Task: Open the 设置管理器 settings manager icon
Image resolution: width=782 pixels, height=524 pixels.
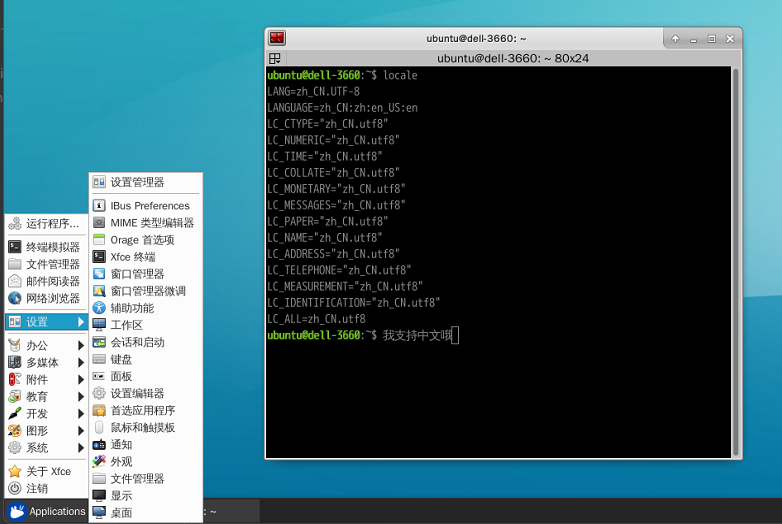Action: tap(99, 182)
